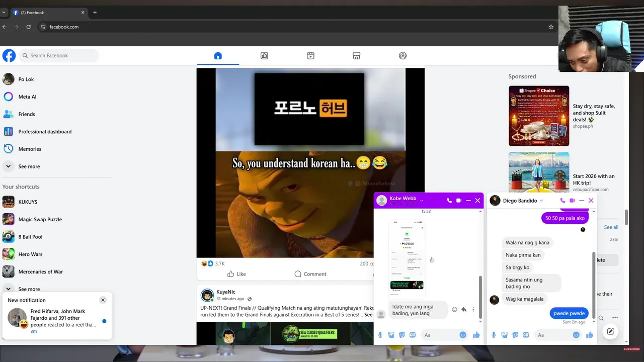Focus message field in Kobe Webb chat
This screenshot has height=362, width=644.
point(440,335)
